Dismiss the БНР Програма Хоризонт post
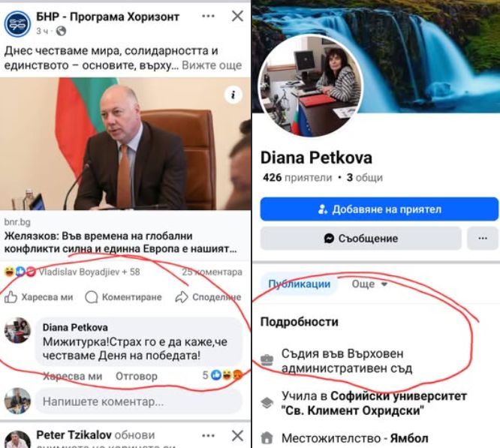The width and height of the screenshot is (500, 448). (x=237, y=16)
